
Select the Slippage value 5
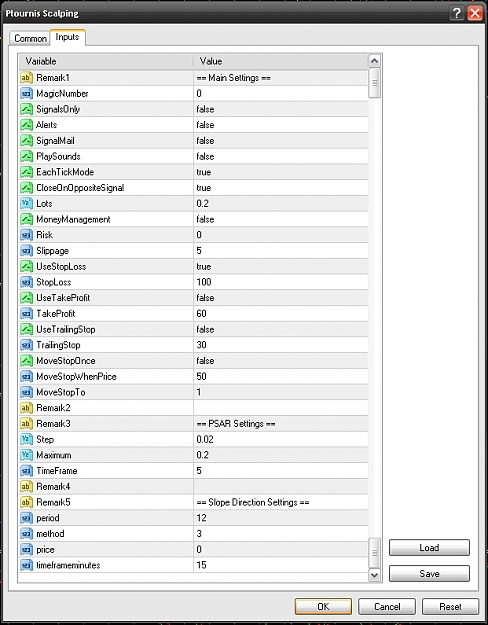click(199, 251)
